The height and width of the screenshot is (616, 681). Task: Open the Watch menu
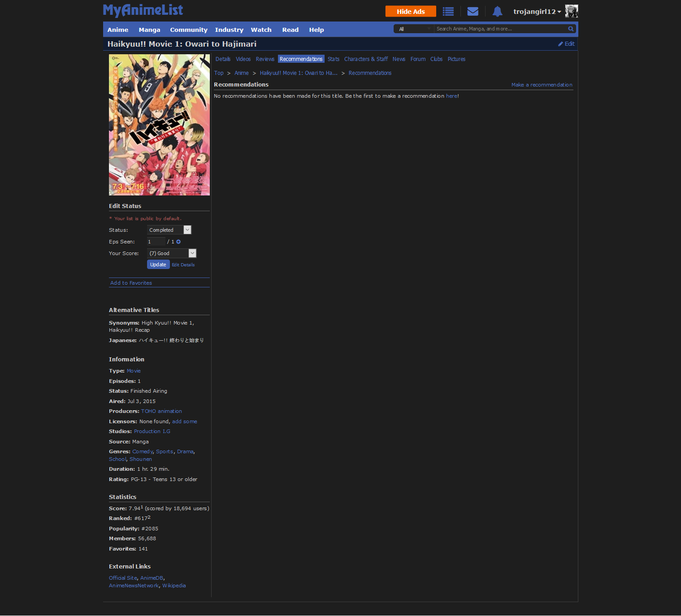pos(261,30)
